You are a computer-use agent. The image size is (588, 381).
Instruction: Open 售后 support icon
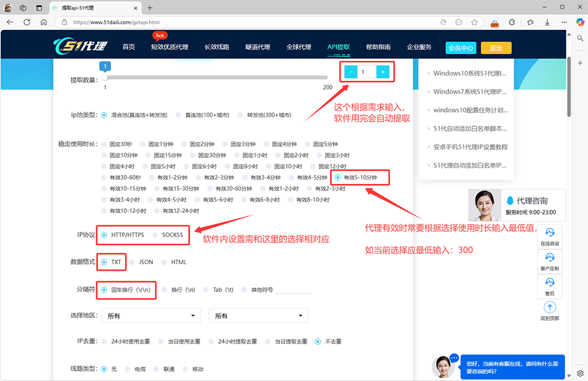click(550, 286)
